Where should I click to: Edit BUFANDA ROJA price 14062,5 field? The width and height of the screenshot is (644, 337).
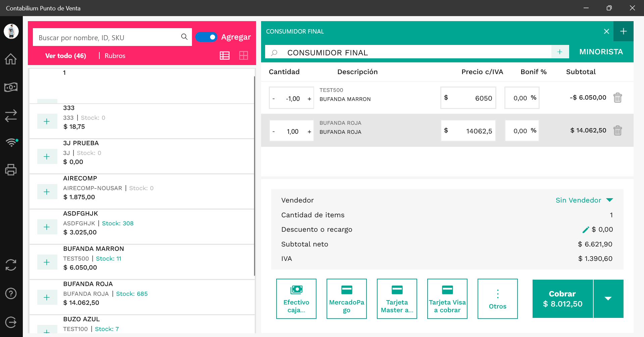468,131
